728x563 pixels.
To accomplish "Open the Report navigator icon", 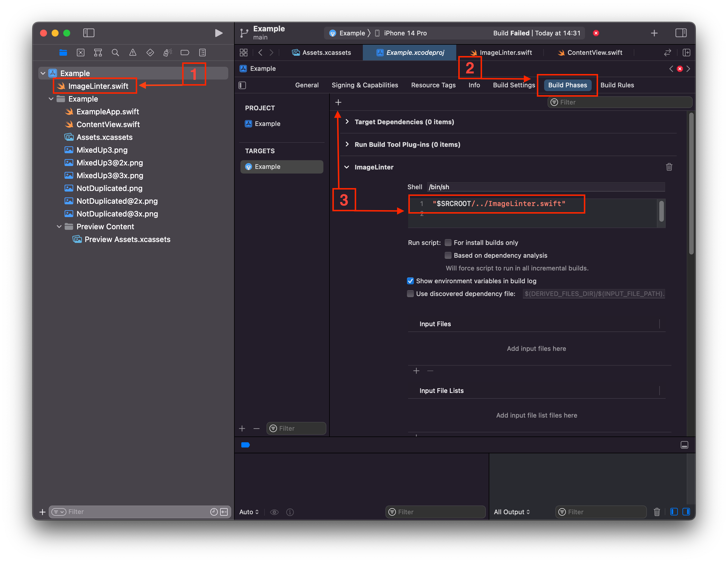I will [x=202, y=52].
